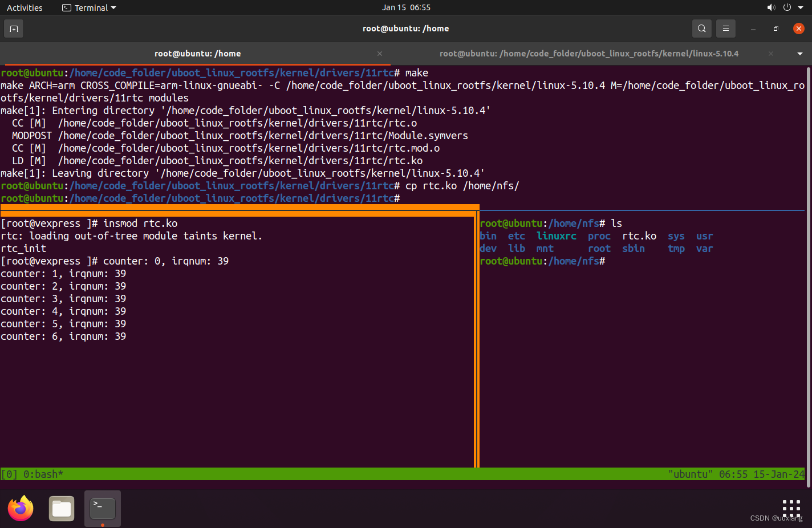Switch to root@ubuntu: /home tab
The image size is (812, 528).
197,54
